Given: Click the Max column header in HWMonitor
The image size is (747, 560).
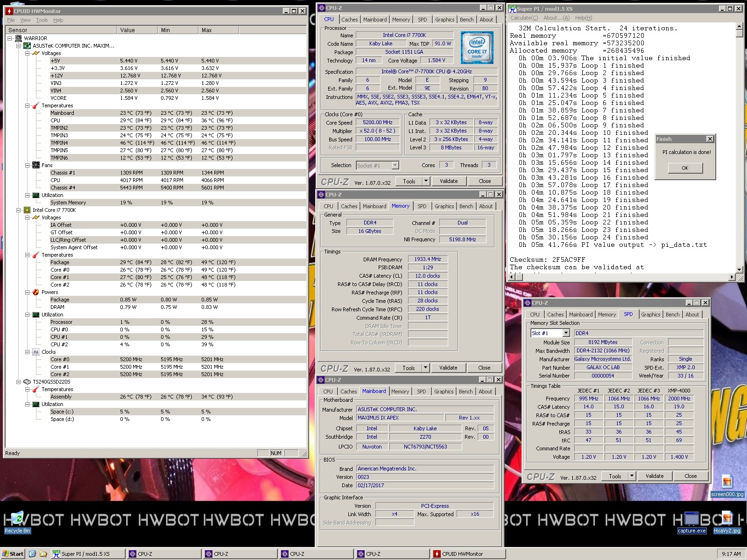Looking at the screenshot, I should tap(218, 30).
